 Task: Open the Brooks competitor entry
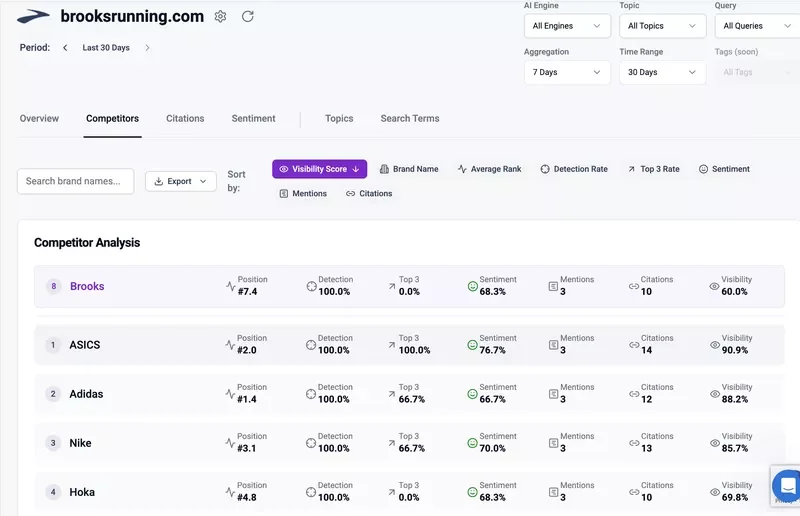[x=87, y=286]
